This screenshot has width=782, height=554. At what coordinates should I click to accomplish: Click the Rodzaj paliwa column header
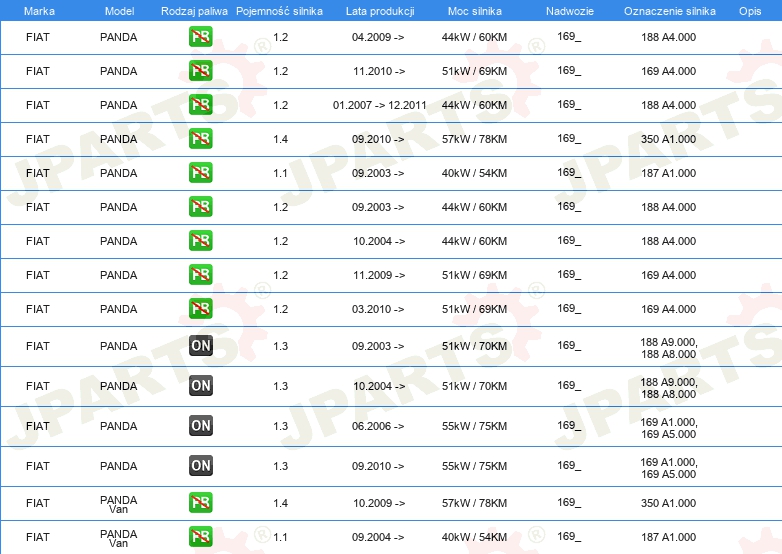[x=194, y=11]
